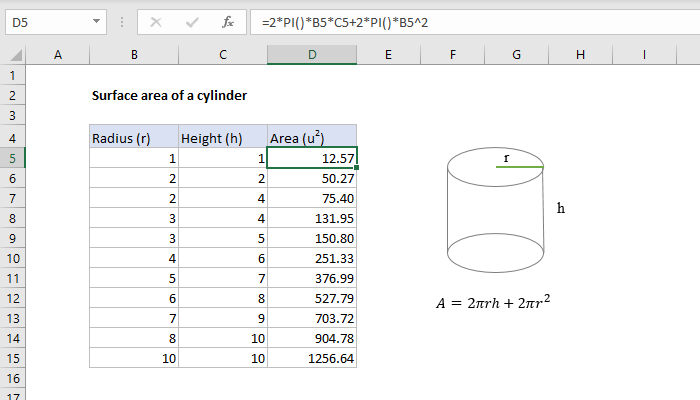Expand the Name Box dropdown arrow

[x=96, y=21]
